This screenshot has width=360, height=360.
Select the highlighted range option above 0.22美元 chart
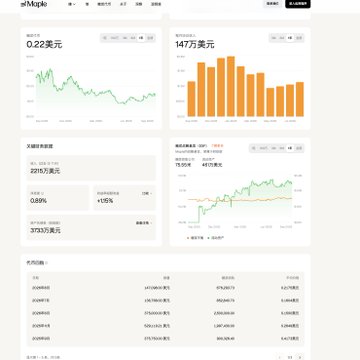(141, 38)
